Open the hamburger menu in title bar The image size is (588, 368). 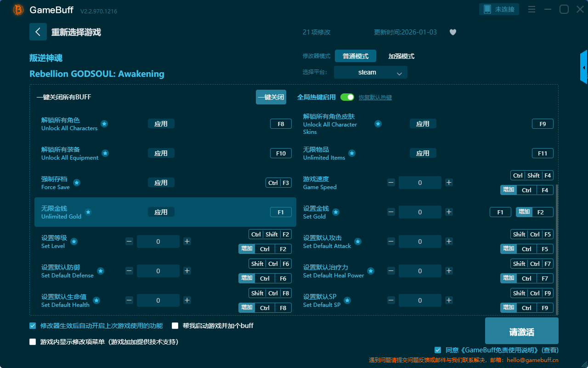point(531,9)
